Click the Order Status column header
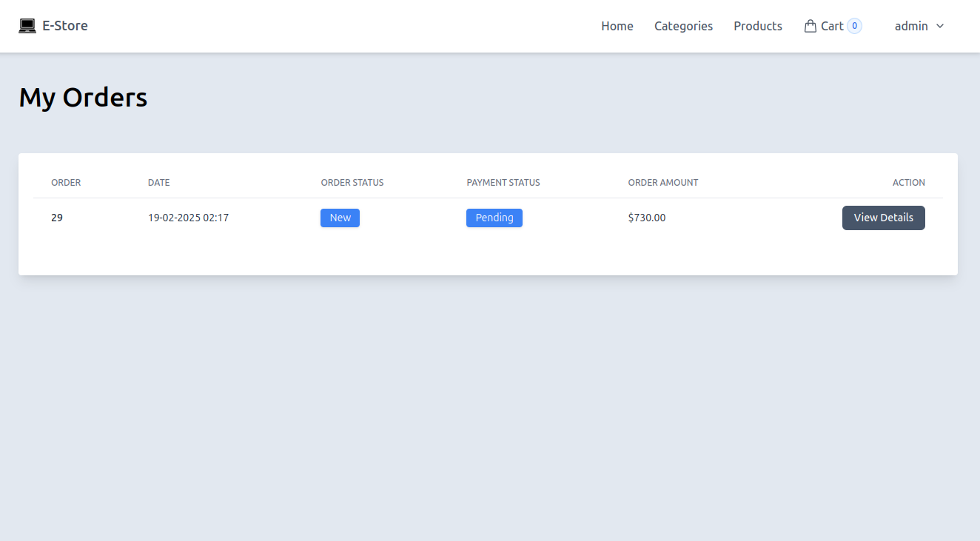The height and width of the screenshot is (541, 980). (352, 183)
